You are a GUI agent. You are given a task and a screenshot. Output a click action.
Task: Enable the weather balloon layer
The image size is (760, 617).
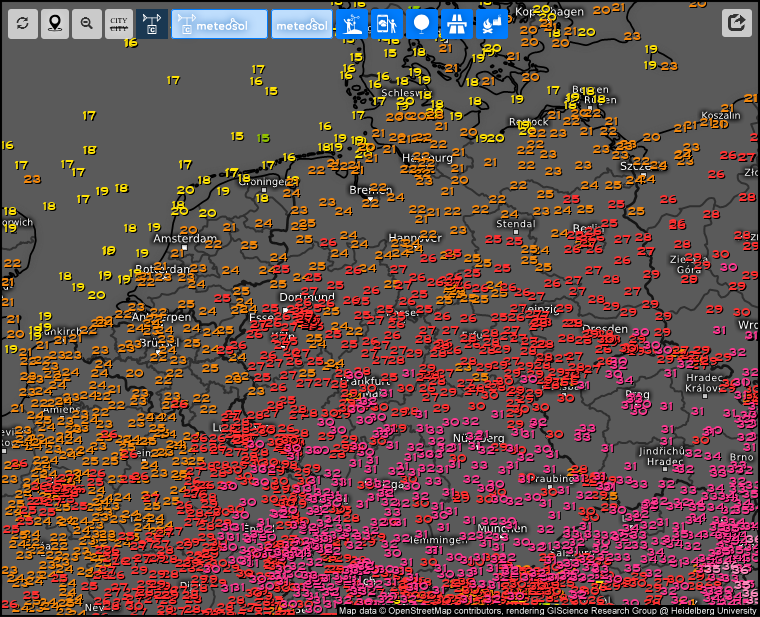click(422, 24)
